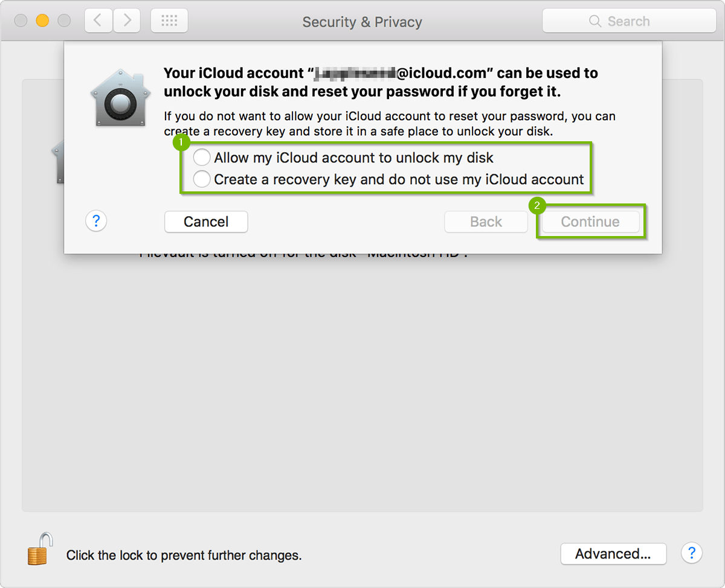Click inside the Search field

(634, 21)
